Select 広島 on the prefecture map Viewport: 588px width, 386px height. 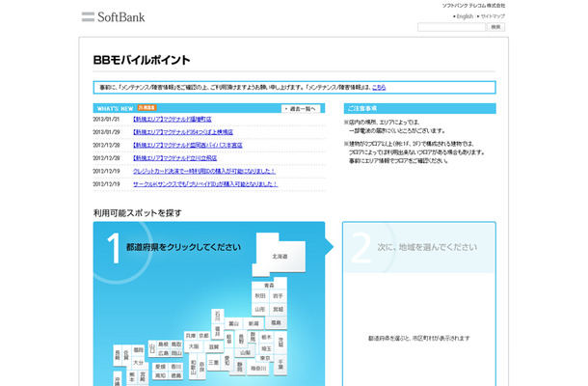(164, 354)
